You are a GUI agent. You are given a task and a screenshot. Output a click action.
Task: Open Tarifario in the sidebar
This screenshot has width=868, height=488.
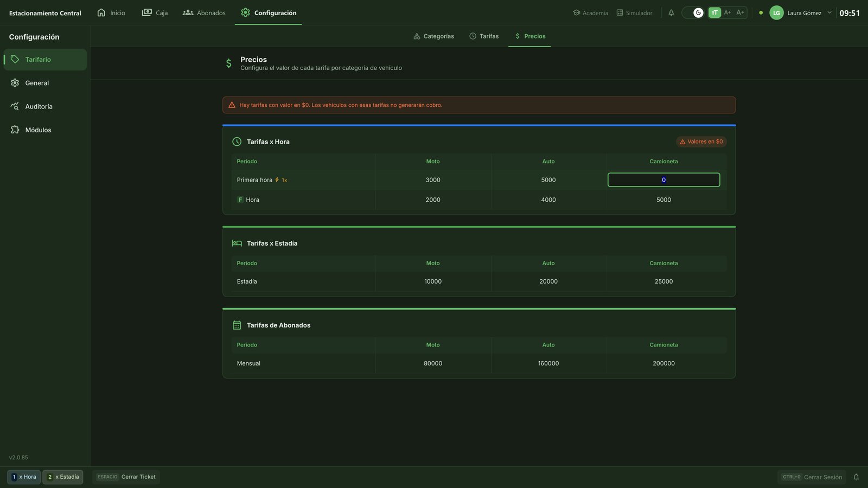pos(45,60)
